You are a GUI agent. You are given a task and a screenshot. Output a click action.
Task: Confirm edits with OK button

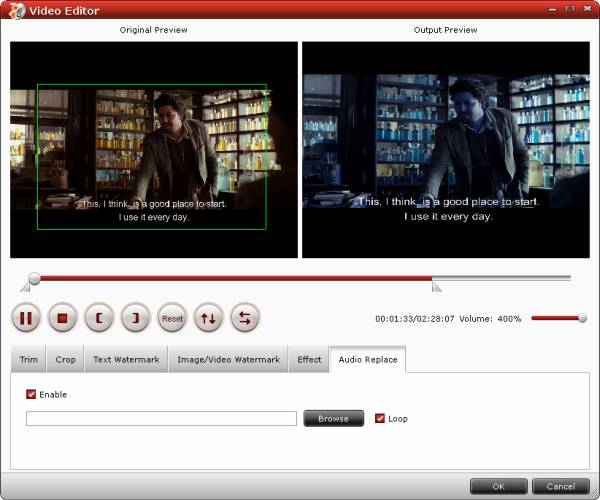499,486
